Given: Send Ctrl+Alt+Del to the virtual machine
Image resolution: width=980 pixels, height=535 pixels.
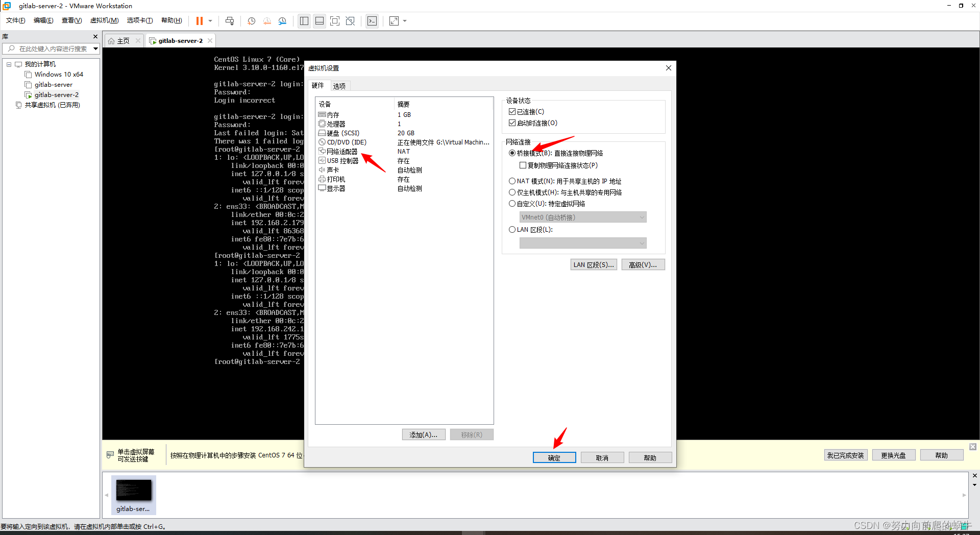Looking at the screenshot, I should click(x=230, y=21).
